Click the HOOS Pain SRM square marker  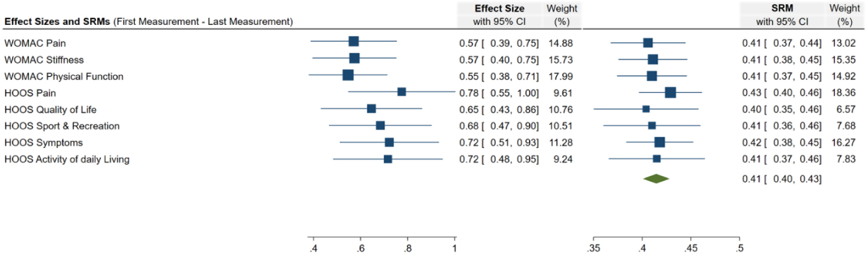click(670, 92)
